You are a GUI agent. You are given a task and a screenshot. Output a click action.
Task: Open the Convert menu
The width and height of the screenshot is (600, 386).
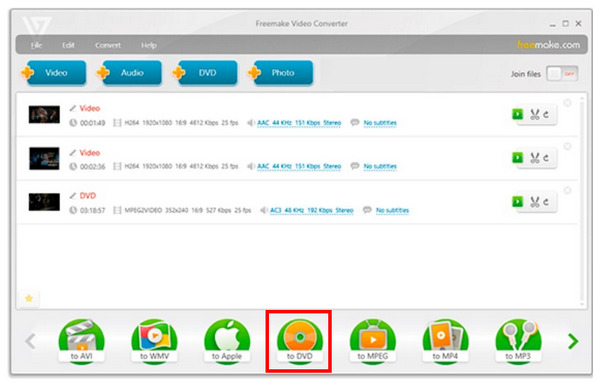tap(108, 45)
